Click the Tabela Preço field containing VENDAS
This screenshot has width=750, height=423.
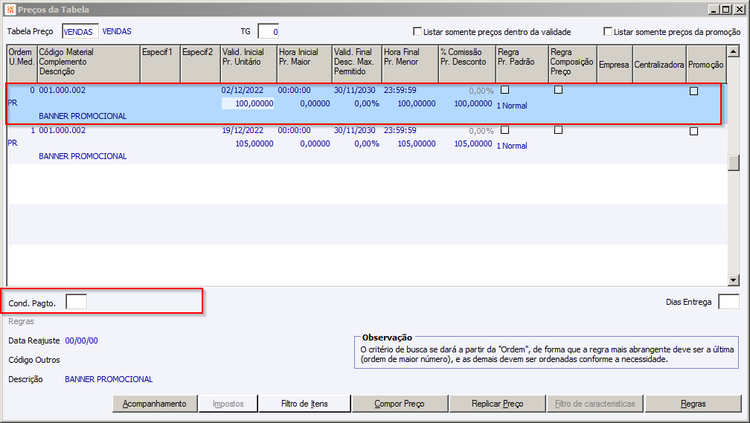point(78,32)
